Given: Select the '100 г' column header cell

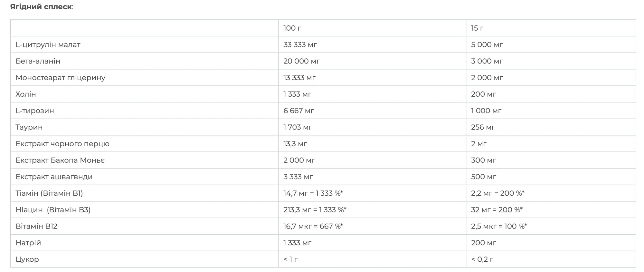Looking at the screenshot, I should point(372,28).
